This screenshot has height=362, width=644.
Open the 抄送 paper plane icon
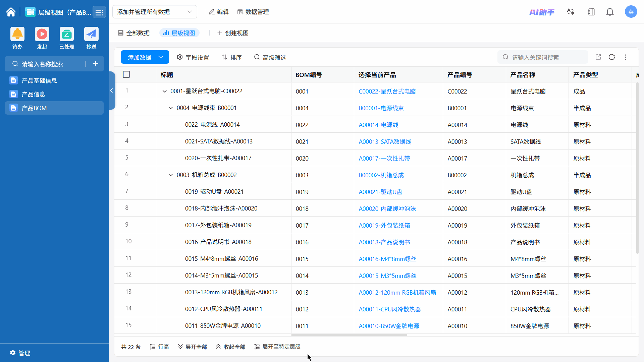click(91, 34)
